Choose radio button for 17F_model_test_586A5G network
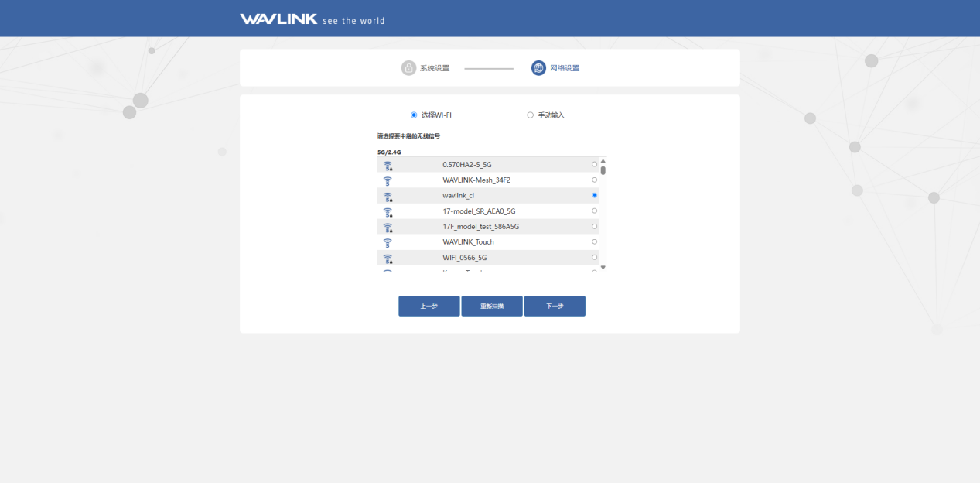 pos(594,226)
